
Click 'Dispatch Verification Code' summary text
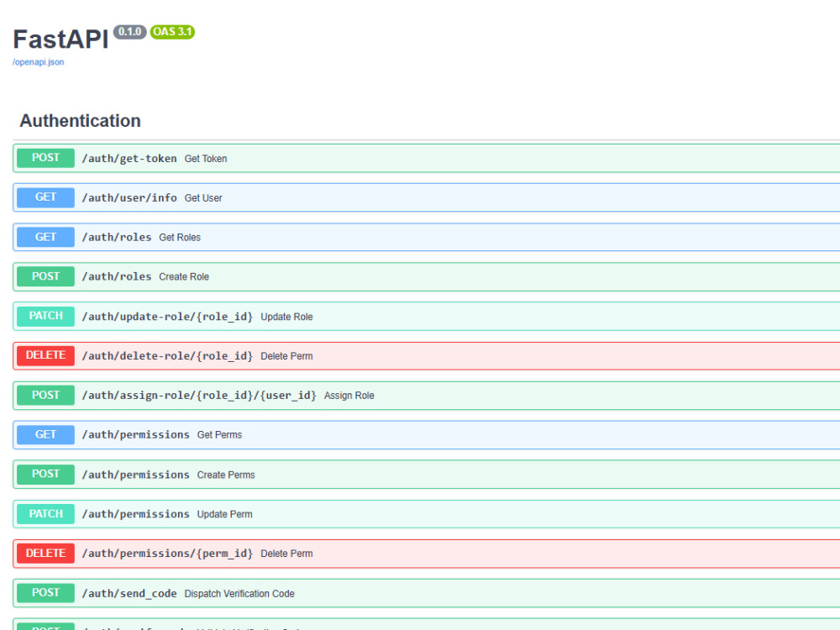click(239, 594)
